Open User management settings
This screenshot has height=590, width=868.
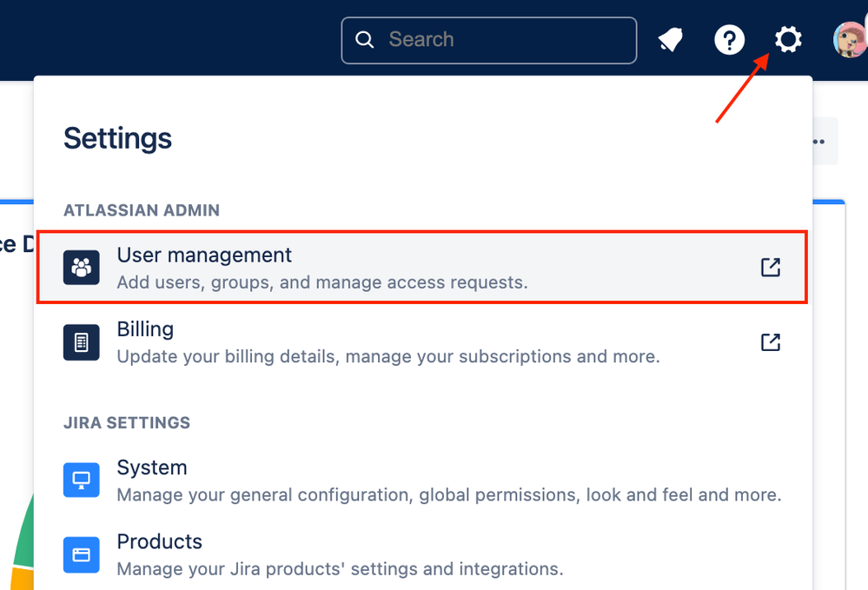coord(421,268)
